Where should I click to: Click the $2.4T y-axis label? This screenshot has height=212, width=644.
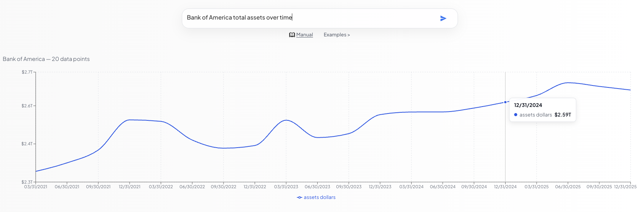point(27,144)
